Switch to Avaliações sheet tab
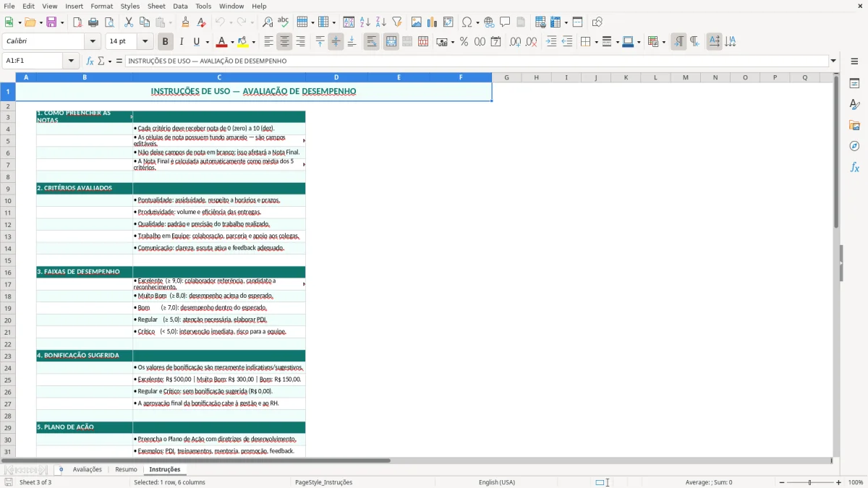The height and width of the screenshot is (488, 868). [x=88, y=469]
